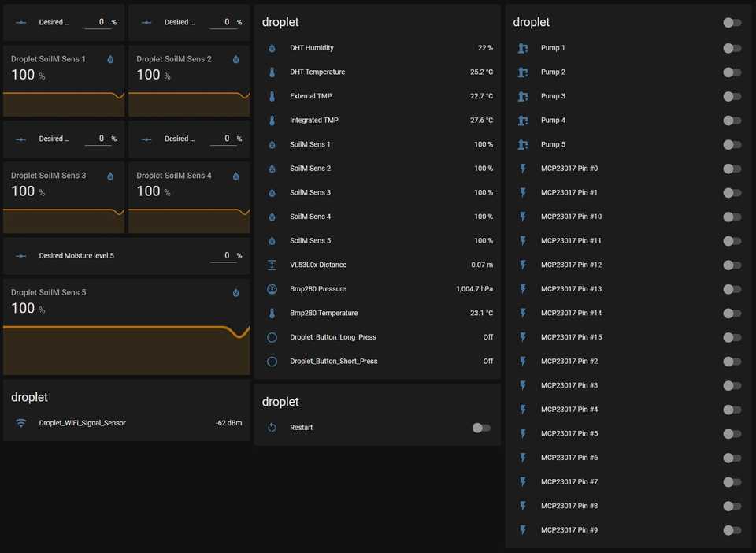
Task: Click the Bmp280 Pressure gauge icon
Action: coord(272,289)
